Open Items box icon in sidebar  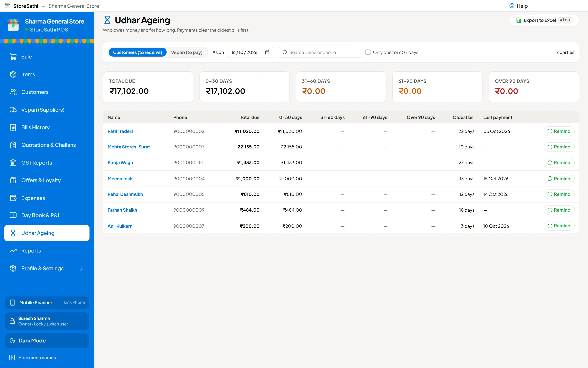pos(13,74)
